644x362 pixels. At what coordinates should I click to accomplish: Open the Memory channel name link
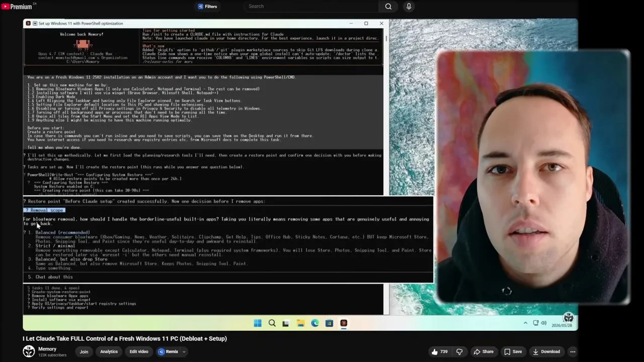[47, 349]
